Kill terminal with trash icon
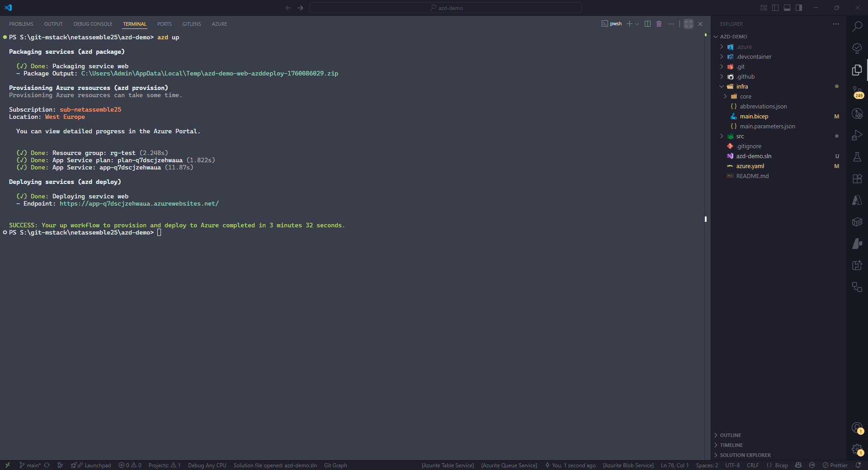Screen dimensions: 868x470 [659, 24]
